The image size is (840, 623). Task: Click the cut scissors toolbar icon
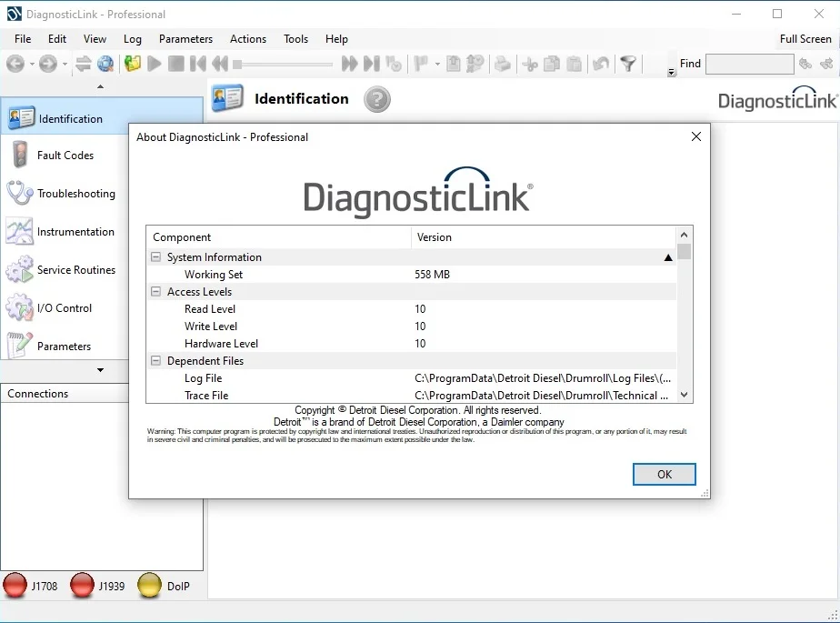[530, 64]
